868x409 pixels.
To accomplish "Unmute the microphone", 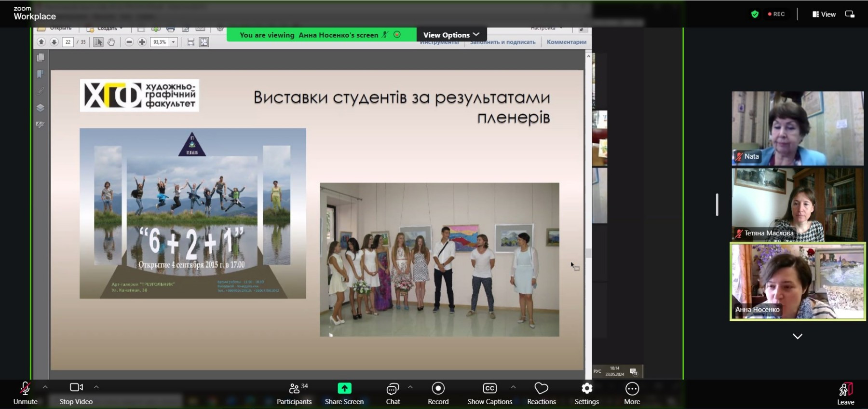I will coord(25,393).
